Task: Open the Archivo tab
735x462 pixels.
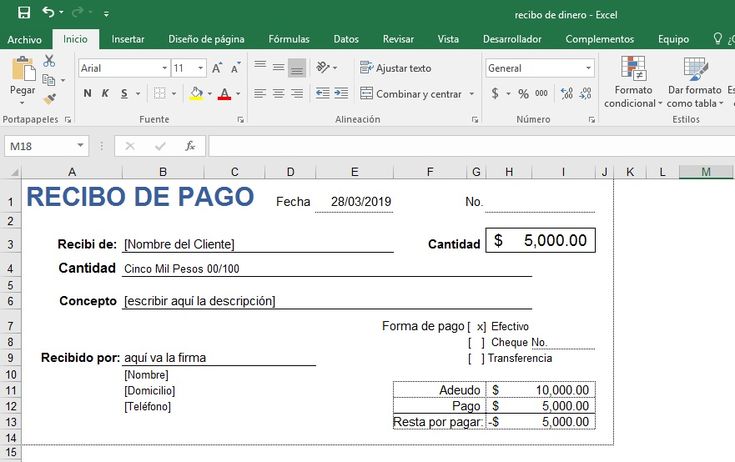Action: (24, 39)
